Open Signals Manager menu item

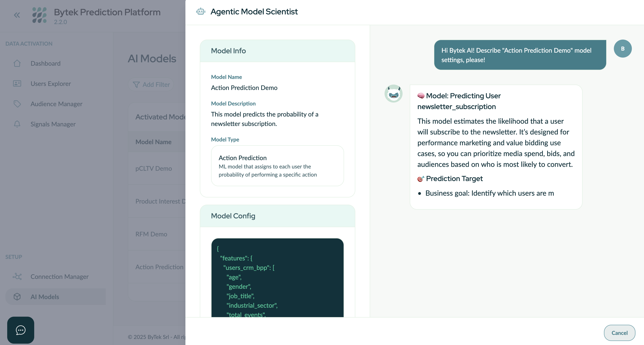coord(53,124)
